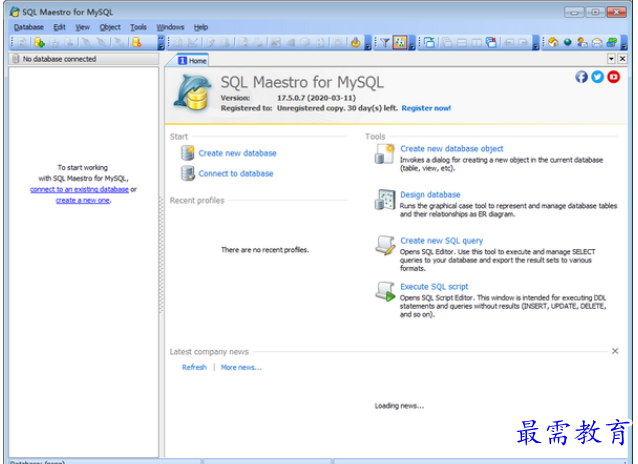This screenshot has width=638, height=464.
Task: Open the tab list dropdown arrow
Action: coord(611,59)
